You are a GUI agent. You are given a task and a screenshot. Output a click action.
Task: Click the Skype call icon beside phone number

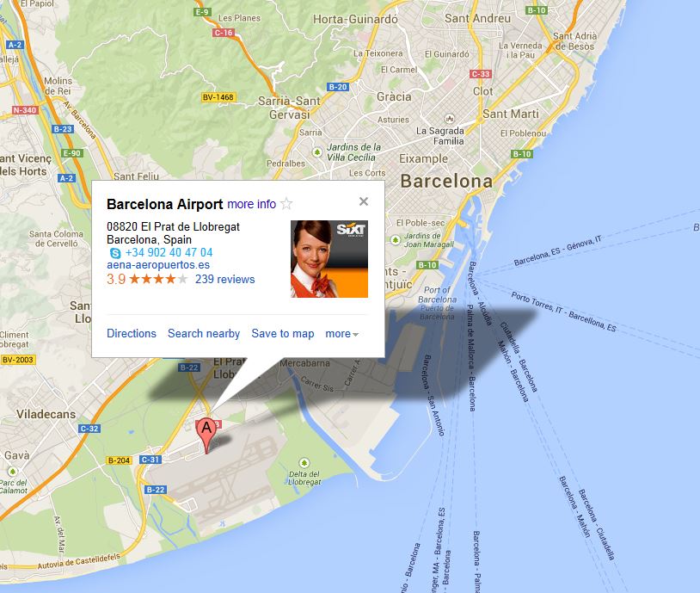coord(115,253)
